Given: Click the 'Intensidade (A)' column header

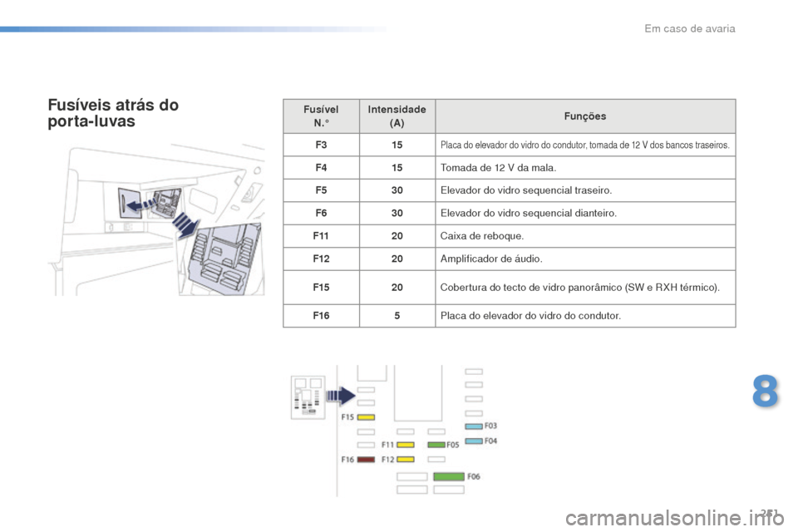Looking at the screenshot, I should [x=397, y=116].
